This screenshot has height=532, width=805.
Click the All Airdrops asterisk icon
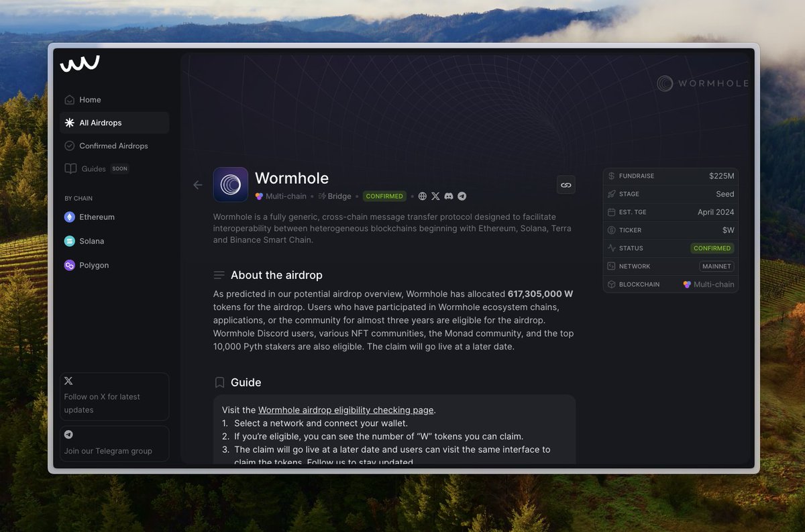pos(69,123)
